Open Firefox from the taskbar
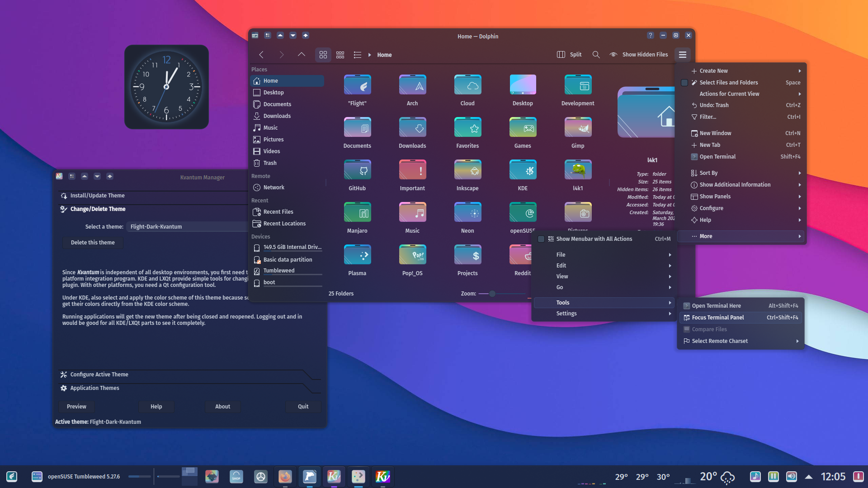The height and width of the screenshot is (488, 868). point(285,476)
